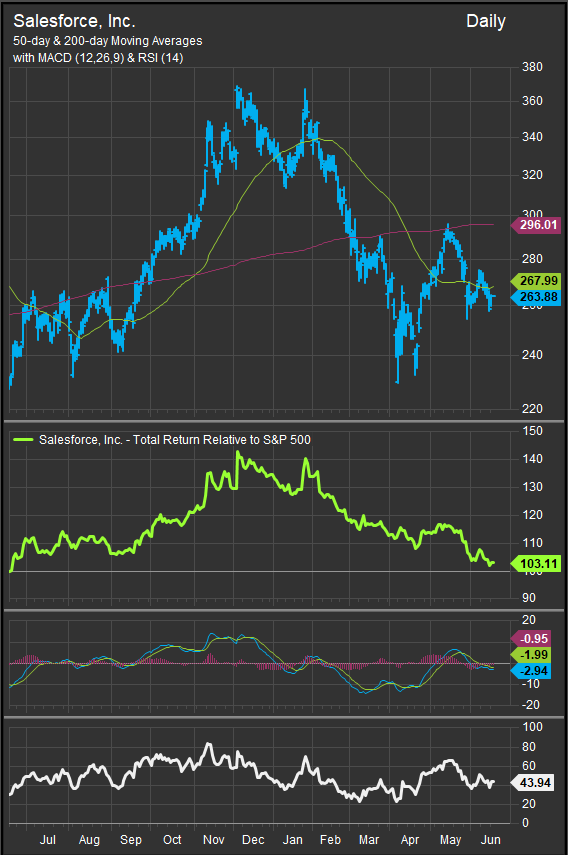
Task: Click the -1.99 MACD signal value tag
Action: click(531, 655)
